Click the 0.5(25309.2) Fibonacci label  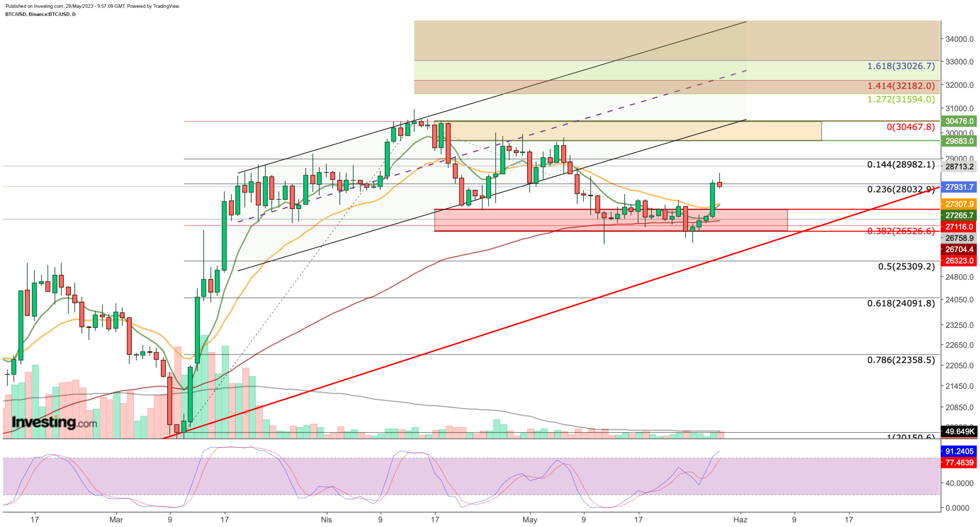pos(906,266)
